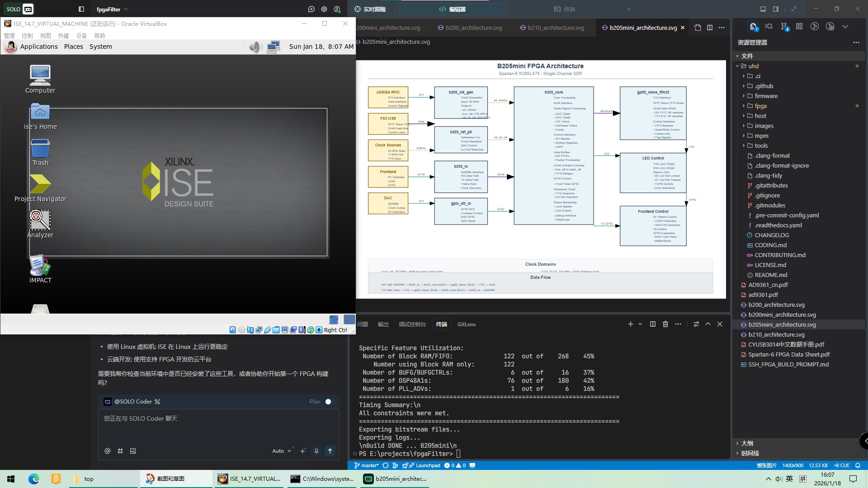Open the Auto model dropdown

point(282,450)
